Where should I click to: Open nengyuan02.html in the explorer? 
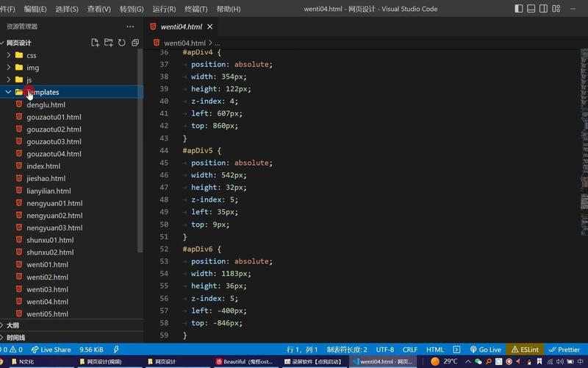pyautogui.click(x=54, y=215)
